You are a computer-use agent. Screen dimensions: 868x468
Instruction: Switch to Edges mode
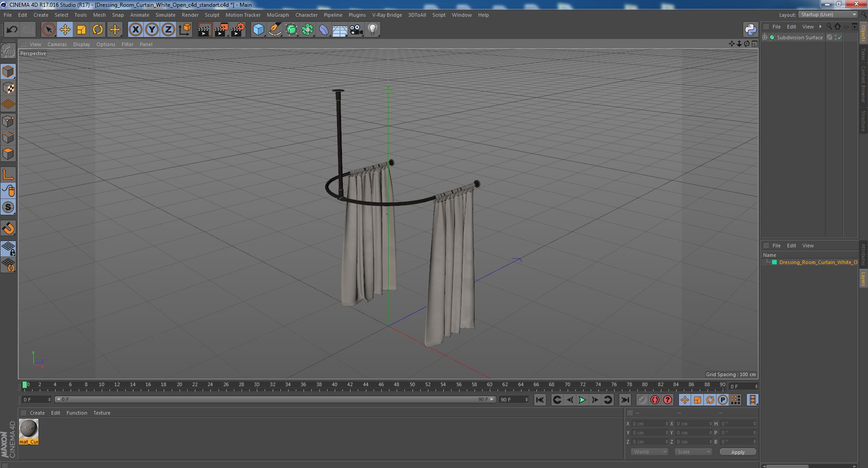coord(8,137)
